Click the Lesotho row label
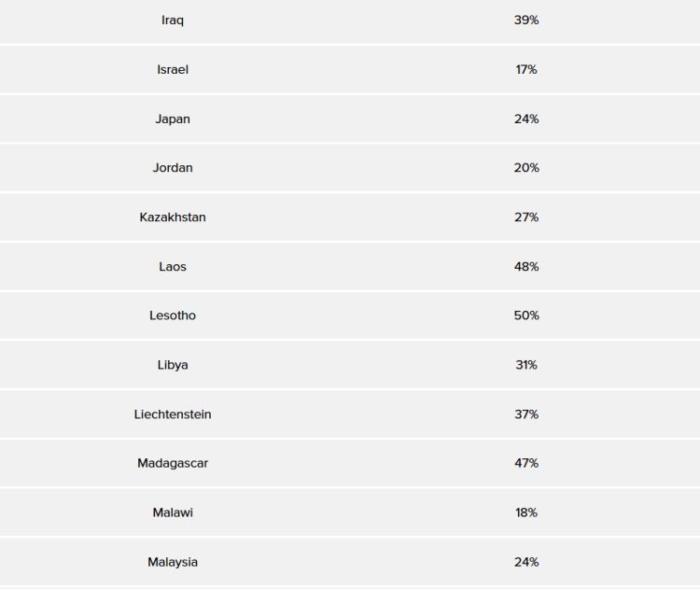 [x=173, y=316]
